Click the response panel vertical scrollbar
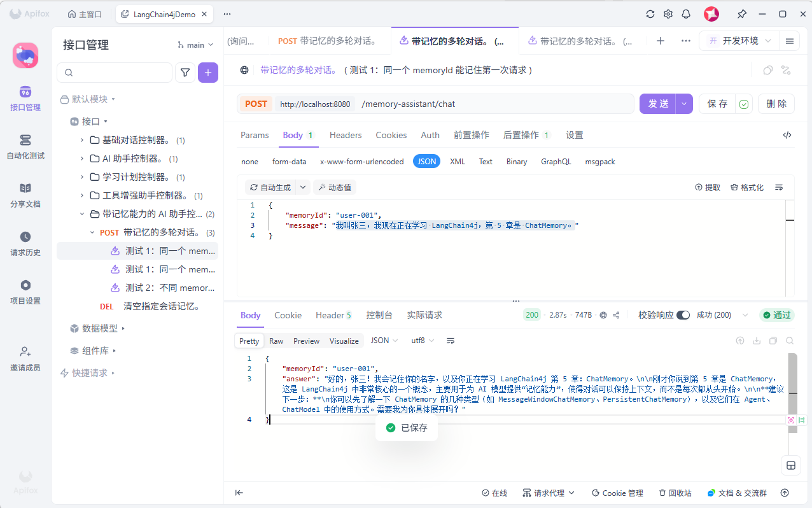Viewport: 812px width, 508px height. tap(793, 393)
